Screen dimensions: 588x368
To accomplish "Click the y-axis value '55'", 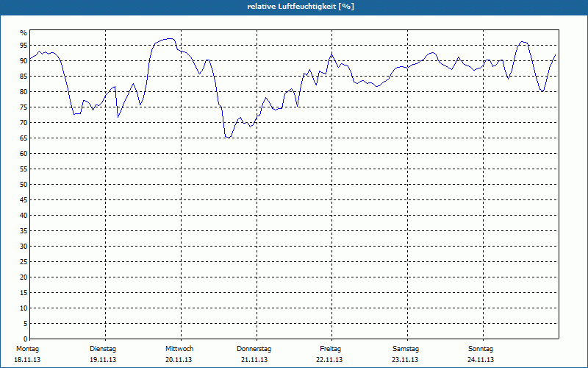I will pyautogui.click(x=24, y=169).
